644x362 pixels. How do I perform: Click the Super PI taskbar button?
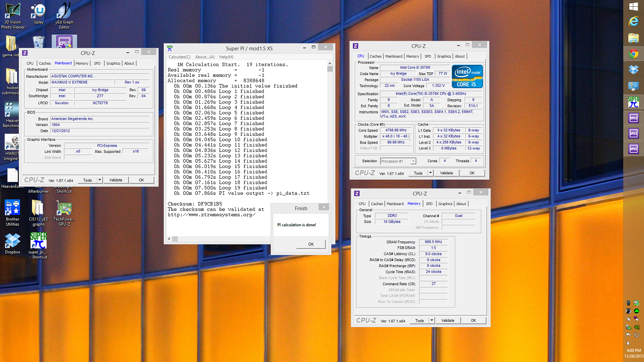(x=633, y=101)
